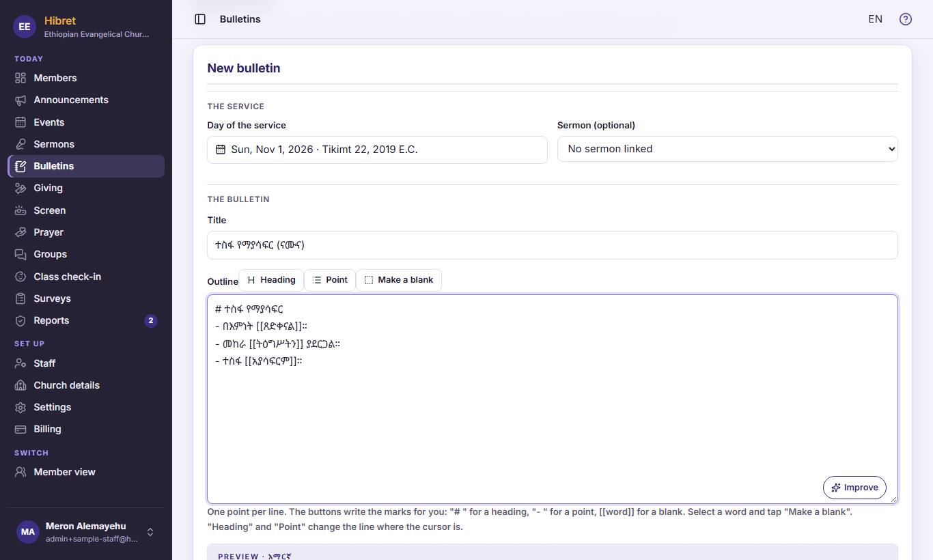Viewport: 933px width, 560px height.
Task: Click the Reports badge showing 2
Action: tap(151, 320)
